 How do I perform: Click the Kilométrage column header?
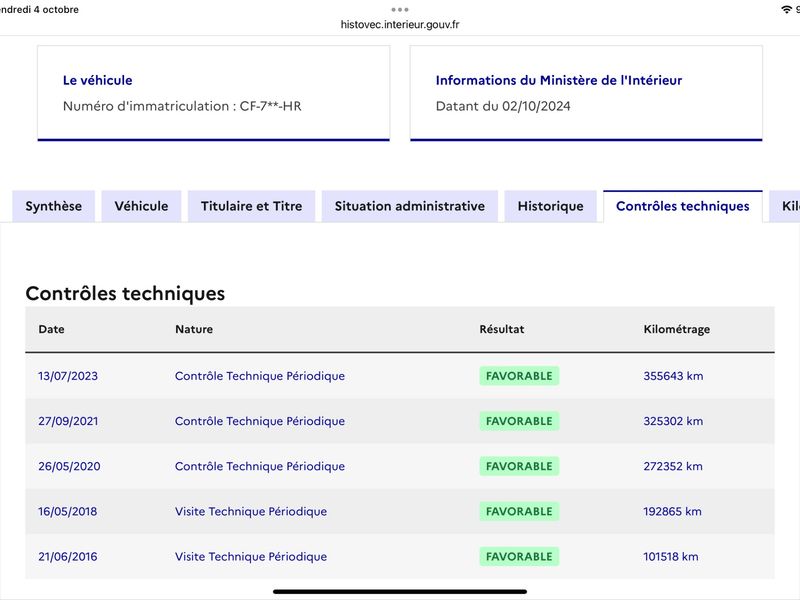click(x=677, y=330)
